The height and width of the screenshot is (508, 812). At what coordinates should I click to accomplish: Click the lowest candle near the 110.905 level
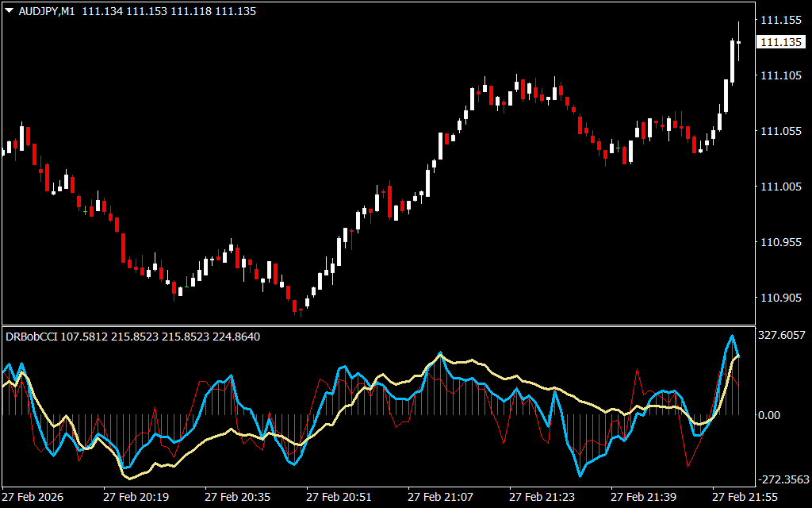tap(299, 308)
